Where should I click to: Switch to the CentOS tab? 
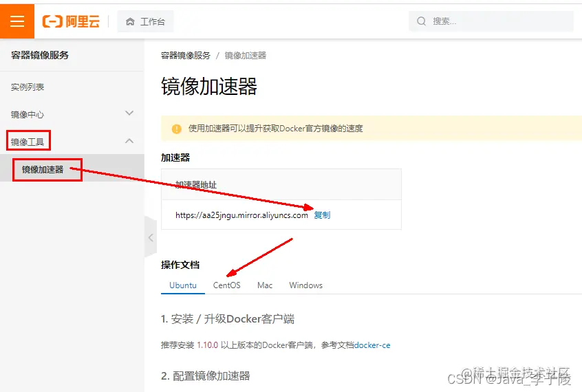pyautogui.click(x=227, y=285)
